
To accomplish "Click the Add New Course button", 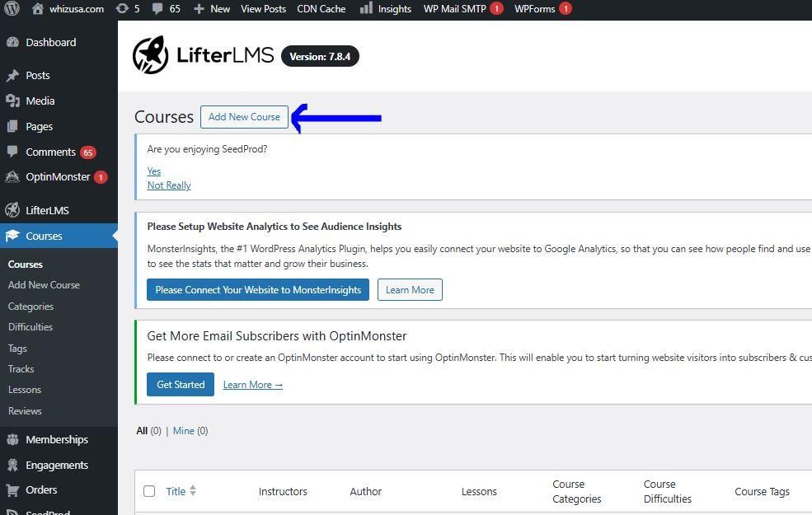I will 245,117.
